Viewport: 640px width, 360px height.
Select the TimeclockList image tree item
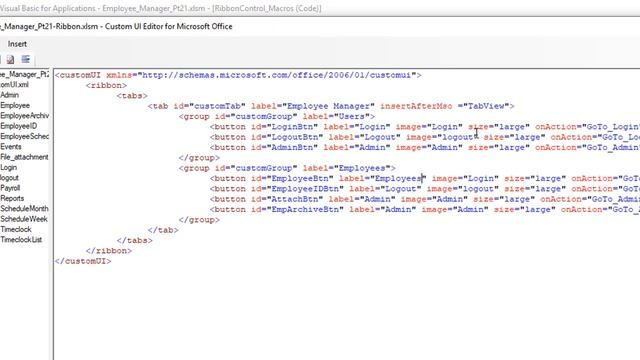coord(21,240)
